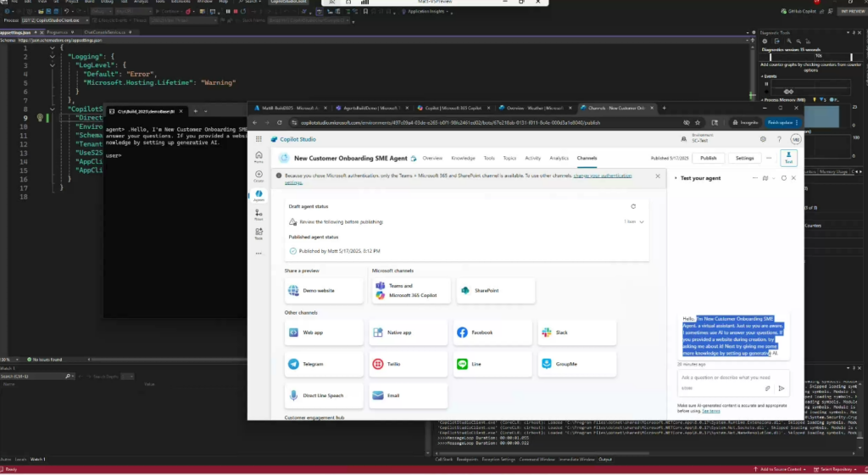This screenshot has width=868, height=475.
Task: Select the Line channel
Action: (492, 364)
